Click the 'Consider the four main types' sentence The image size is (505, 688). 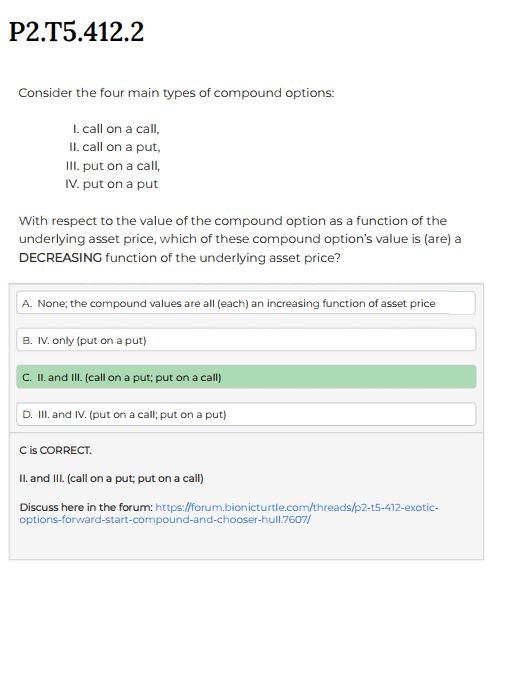click(x=176, y=93)
